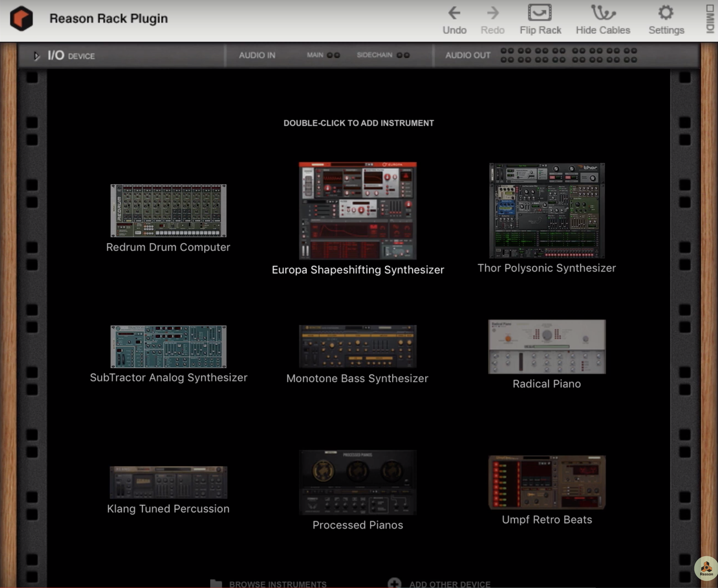The width and height of the screenshot is (718, 588).
Task: Click the Flip Rack icon
Action: click(x=540, y=12)
